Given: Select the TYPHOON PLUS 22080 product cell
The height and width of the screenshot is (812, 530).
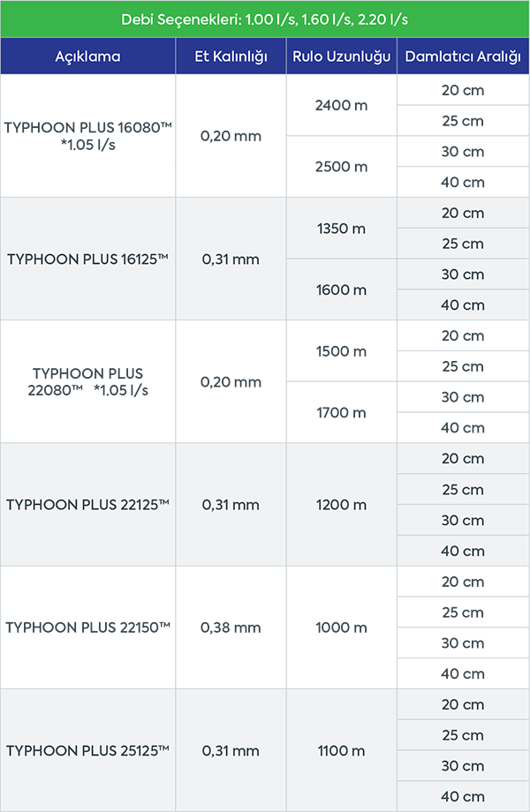Looking at the screenshot, I should point(87,382).
